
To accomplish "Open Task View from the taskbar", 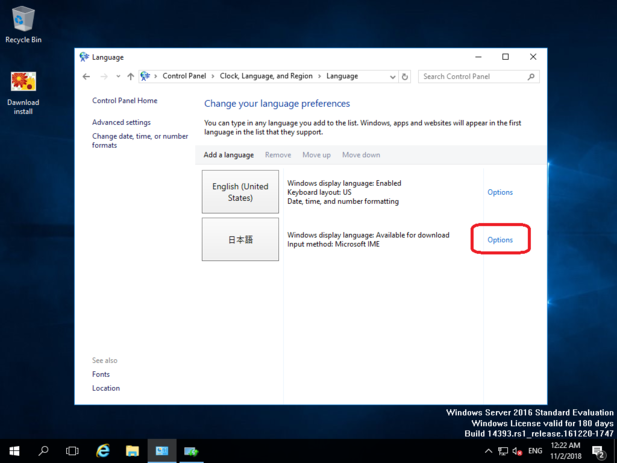I will [72, 451].
